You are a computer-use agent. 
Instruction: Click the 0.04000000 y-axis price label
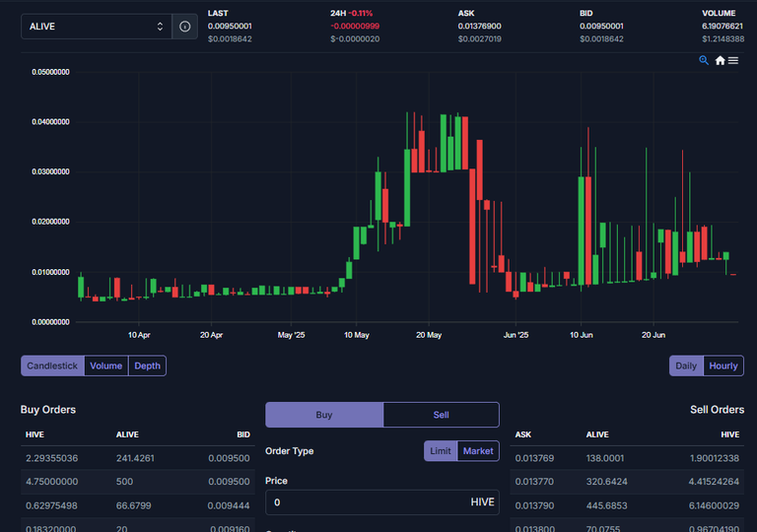[50, 121]
